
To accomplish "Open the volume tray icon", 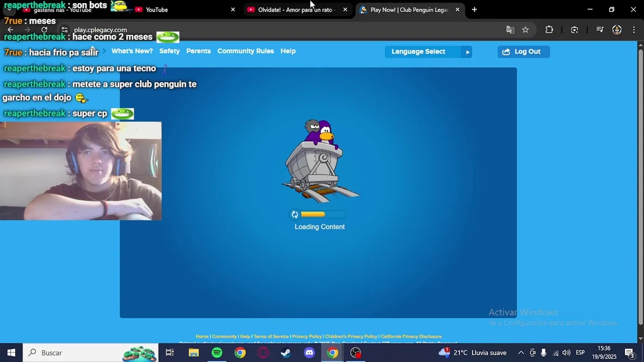I will pos(567,353).
